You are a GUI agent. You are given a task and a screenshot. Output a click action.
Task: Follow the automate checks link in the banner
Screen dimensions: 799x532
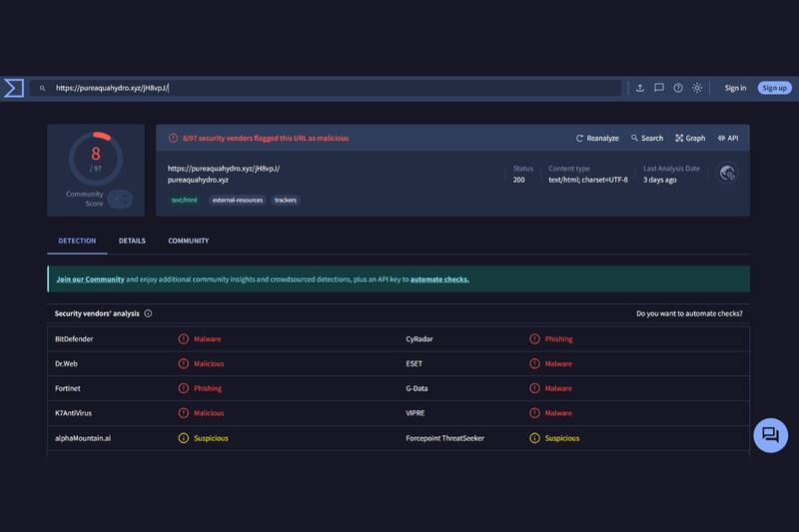[x=439, y=279]
